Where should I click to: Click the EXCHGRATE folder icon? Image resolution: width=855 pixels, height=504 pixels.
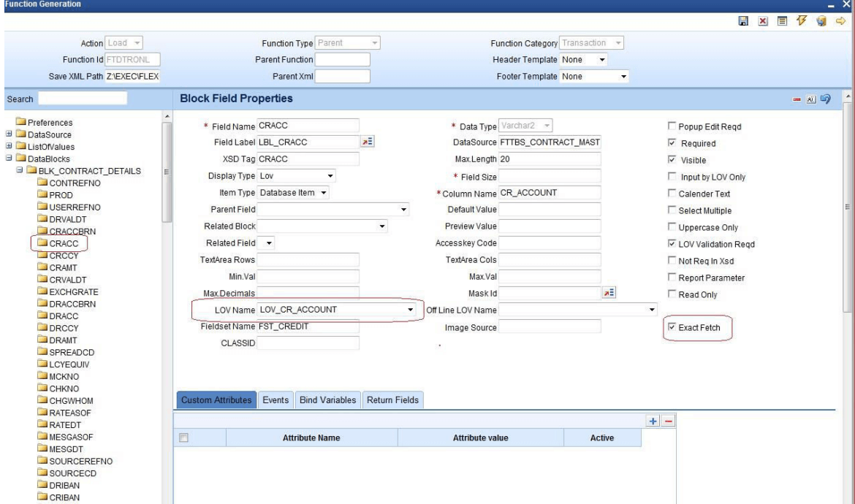coord(42,291)
